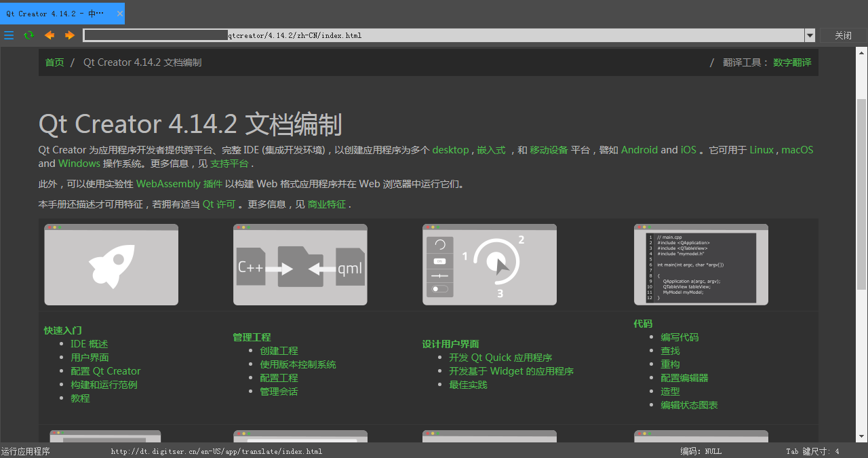This screenshot has height=458, width=868.
Task: Open the IDE 概述 link under 快速入门
Action: (89, 343)
